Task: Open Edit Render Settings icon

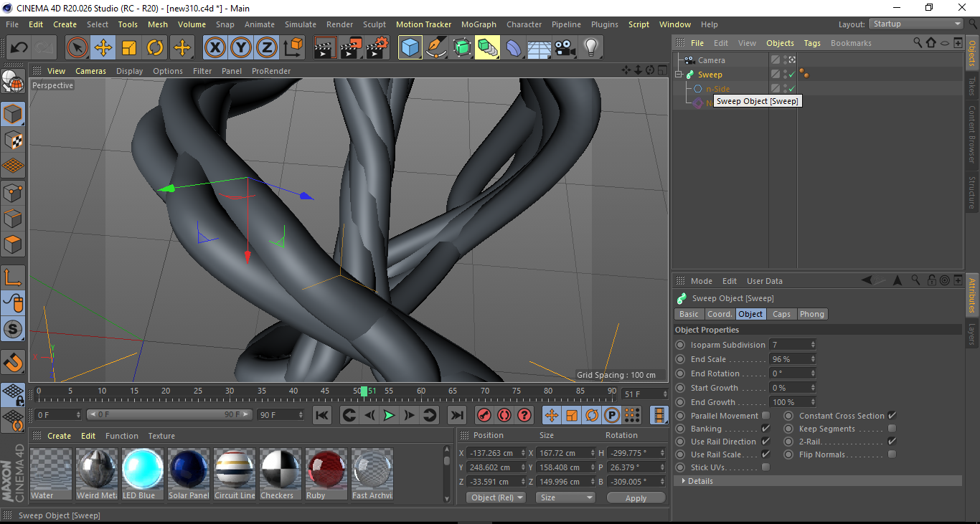Action: point(378,48)
